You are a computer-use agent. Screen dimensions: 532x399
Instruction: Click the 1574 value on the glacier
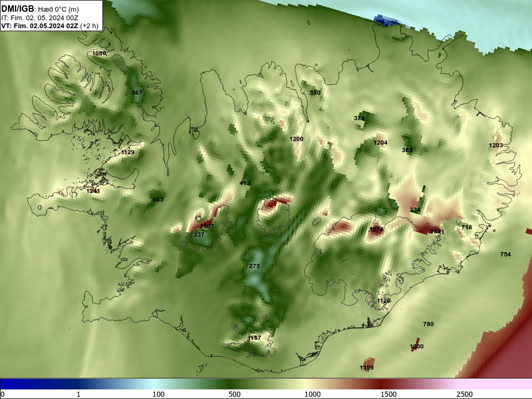point(376,230)
